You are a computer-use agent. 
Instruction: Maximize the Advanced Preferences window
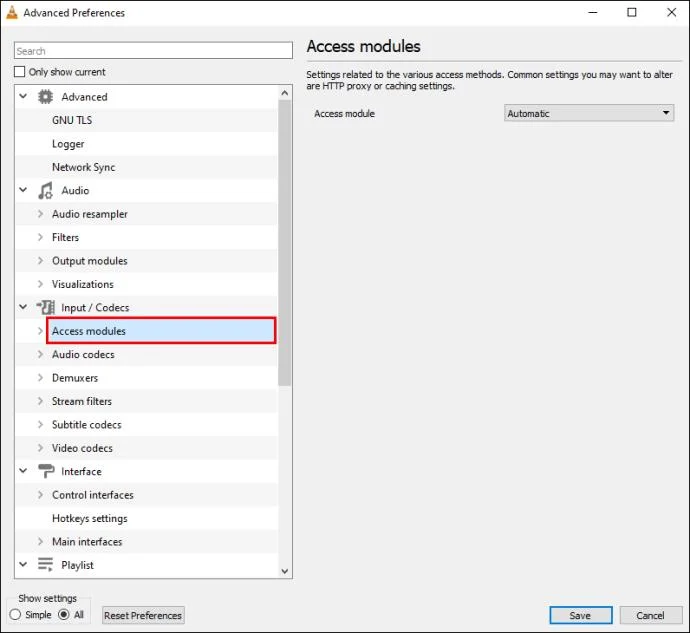[631, 12]
